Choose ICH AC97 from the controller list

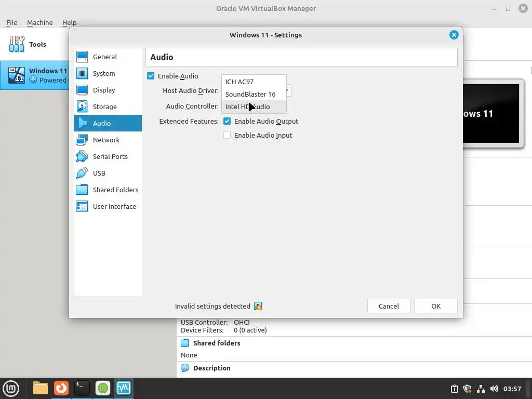point(254,82)
